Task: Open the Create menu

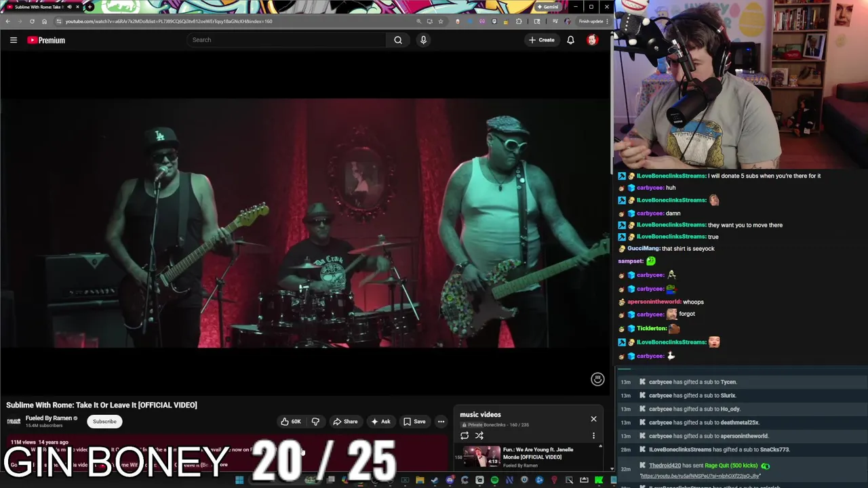Action: pos(542,40)
